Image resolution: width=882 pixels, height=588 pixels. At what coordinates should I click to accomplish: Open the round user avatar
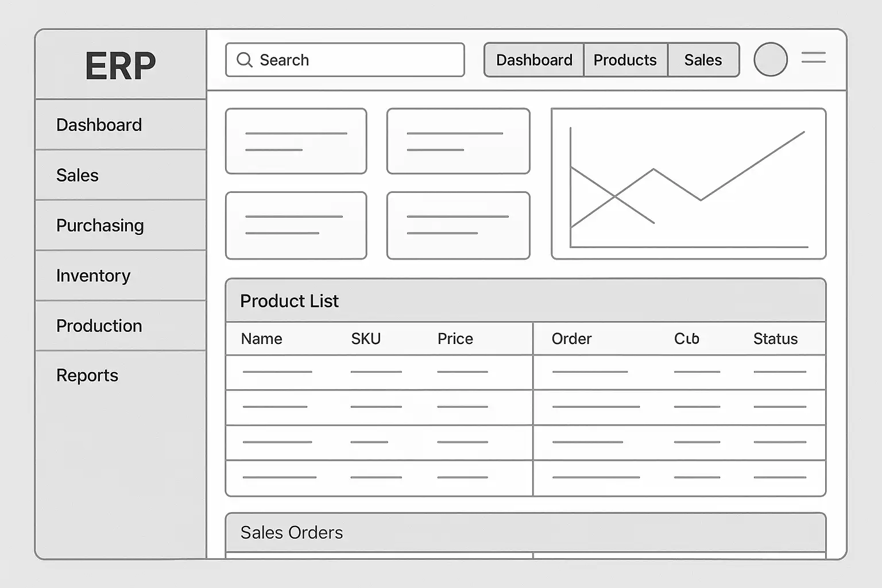[x=770, y=59]
